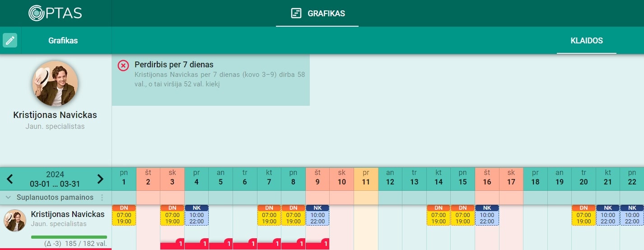Select day column header kt 7
The image size is (644, 250).
point(269,179)
